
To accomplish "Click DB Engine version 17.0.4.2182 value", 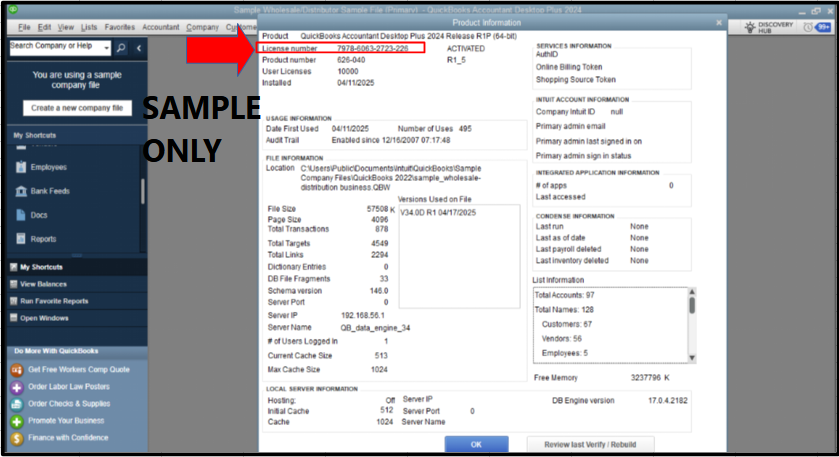I will point(668,400).
